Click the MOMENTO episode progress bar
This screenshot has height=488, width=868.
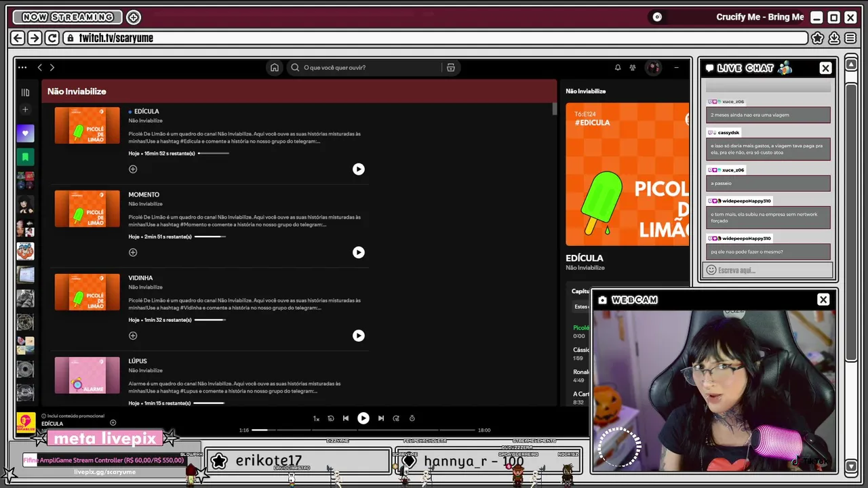(x=210, y=237)
